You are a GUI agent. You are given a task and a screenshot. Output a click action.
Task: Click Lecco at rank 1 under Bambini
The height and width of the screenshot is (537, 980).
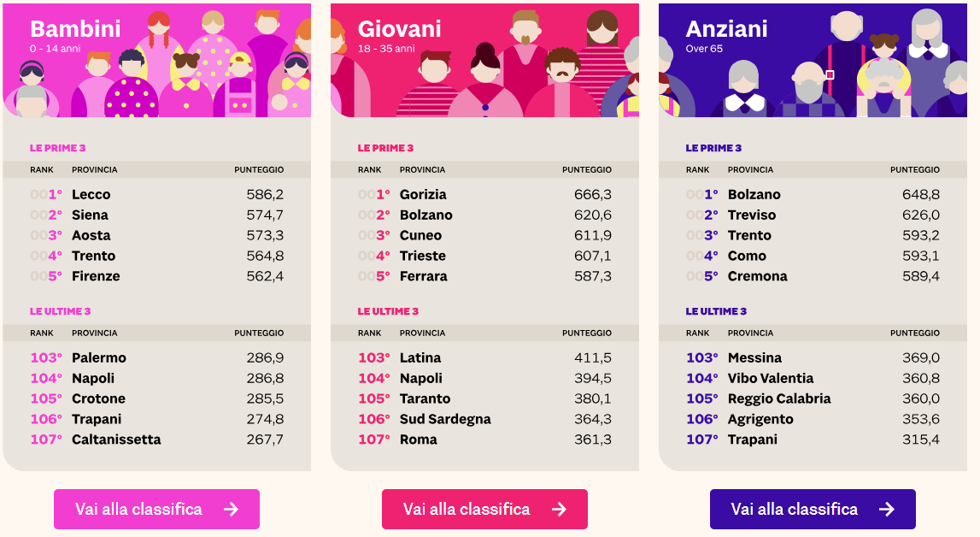[x=94, y=194]
